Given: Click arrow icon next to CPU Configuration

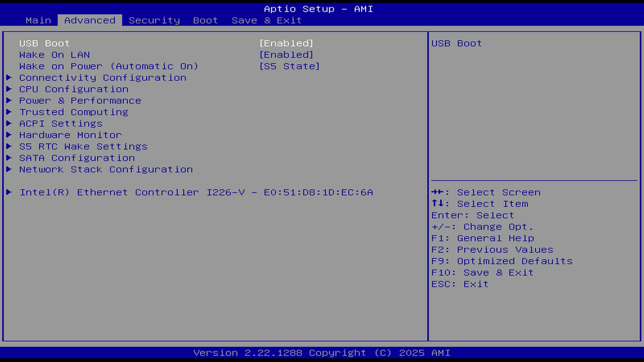Looking at the screenshot, I should pyautogui.click(x=9, y=89).
